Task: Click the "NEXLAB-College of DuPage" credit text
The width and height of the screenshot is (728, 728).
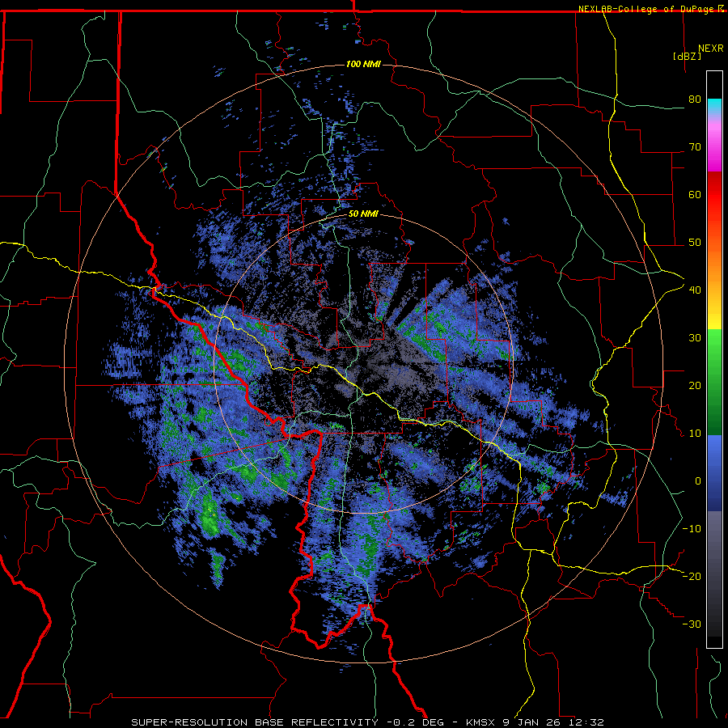Action: [x=645, y=9]
